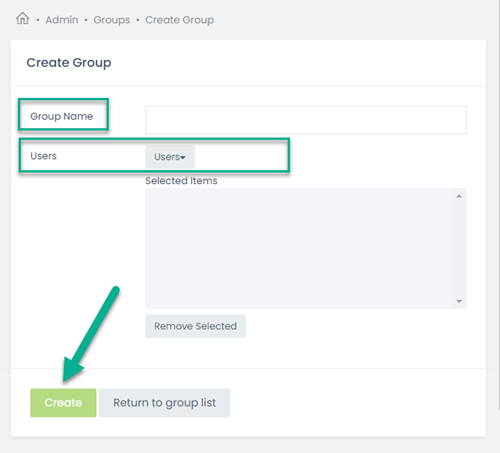Click the highlighted Users row box area
The width and height of the screenshot is (500, 453).
[154, 155]
